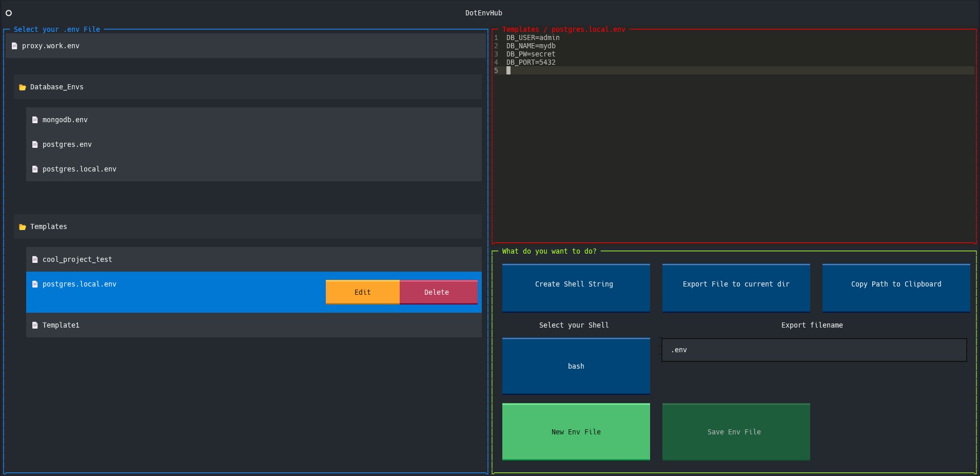Select Template1 entry
980x476 pixels.
[254, 325]
